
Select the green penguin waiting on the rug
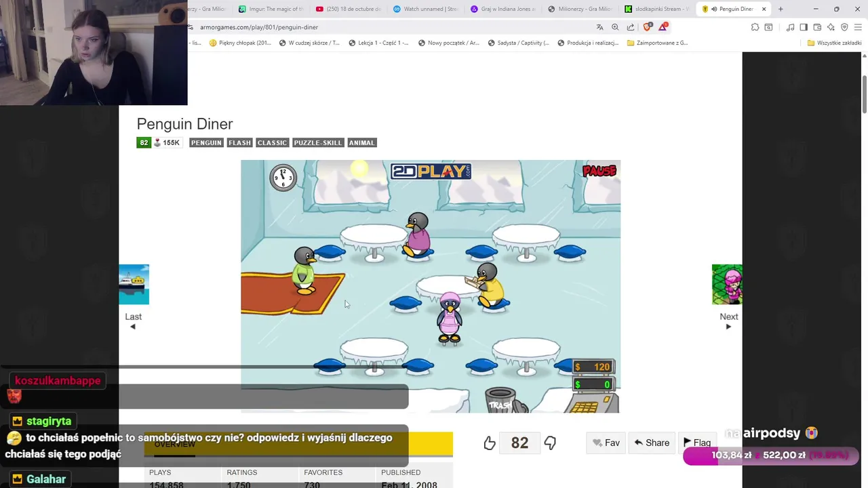pyautogui.click(x=304, y=270)
